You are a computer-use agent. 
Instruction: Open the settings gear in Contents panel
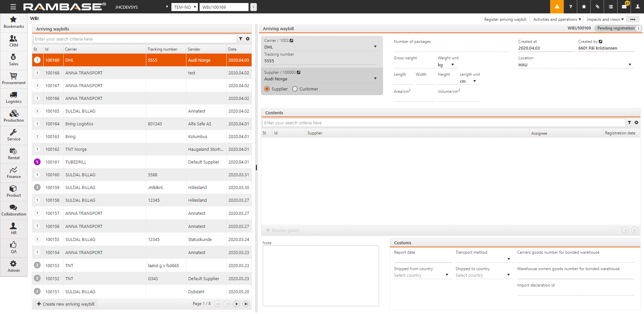[x=636, y=123]
